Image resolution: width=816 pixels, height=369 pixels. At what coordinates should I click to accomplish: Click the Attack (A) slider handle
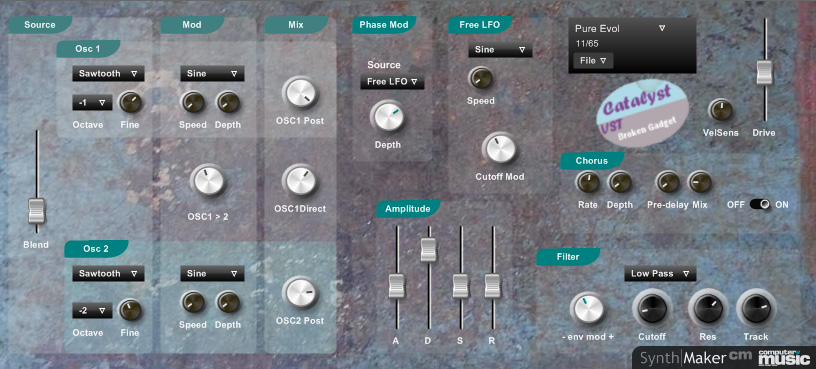(x=397, y=286)
